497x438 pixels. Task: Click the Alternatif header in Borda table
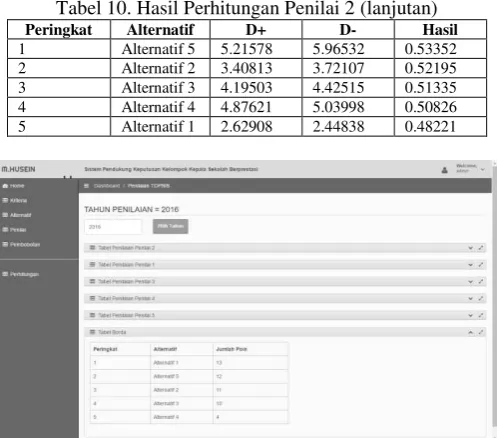165,349
